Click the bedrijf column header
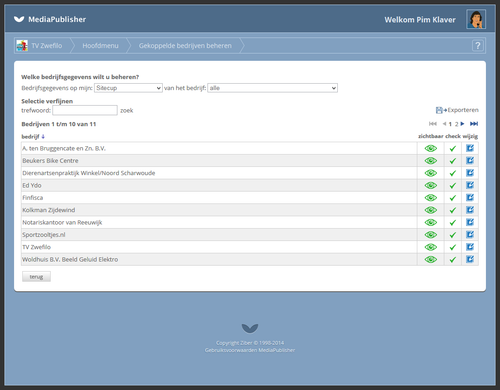The height and width of the screenshot is (390, 500). (x=30, y=137)
